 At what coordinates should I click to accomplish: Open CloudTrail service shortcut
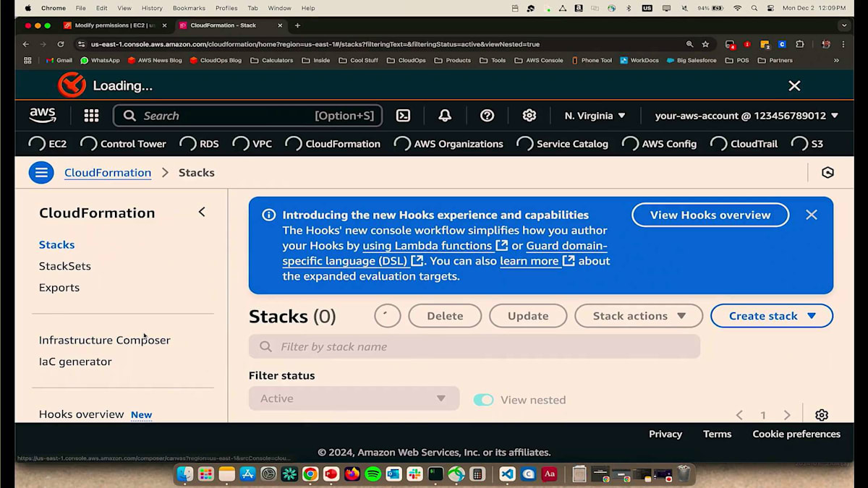(x=744, y=144)
